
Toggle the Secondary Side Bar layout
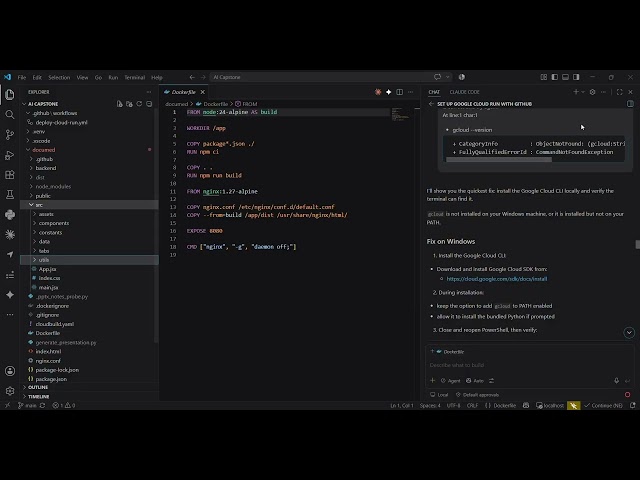point(576,77)
